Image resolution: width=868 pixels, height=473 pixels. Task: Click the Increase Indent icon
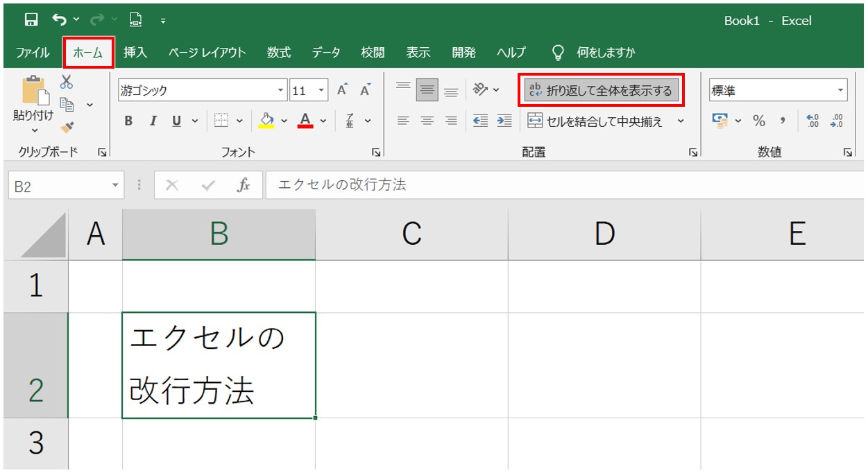click(x=504, y=121)
